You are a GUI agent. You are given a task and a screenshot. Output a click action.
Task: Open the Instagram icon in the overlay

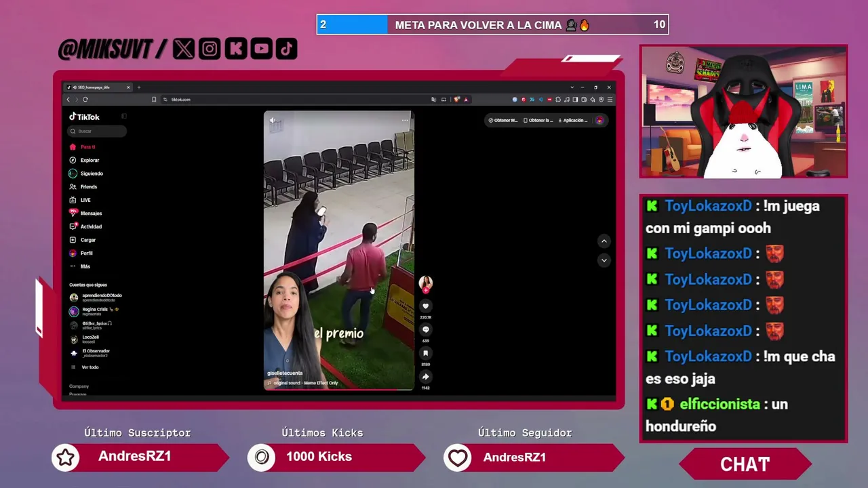210,49
